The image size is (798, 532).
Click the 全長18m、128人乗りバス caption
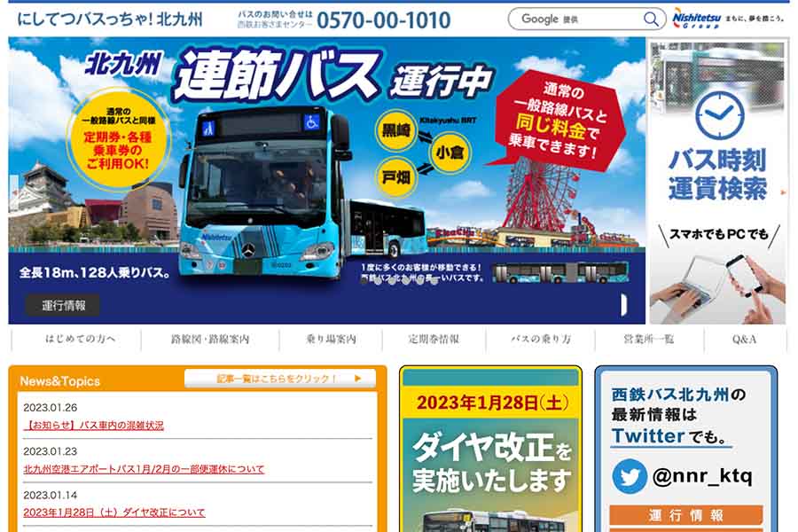click(x=95, y=273)
